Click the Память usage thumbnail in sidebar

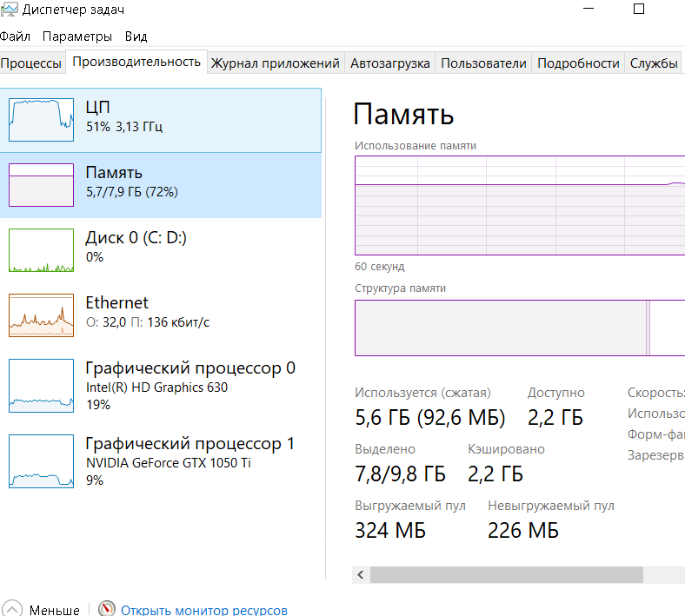[x=41, y=184]
